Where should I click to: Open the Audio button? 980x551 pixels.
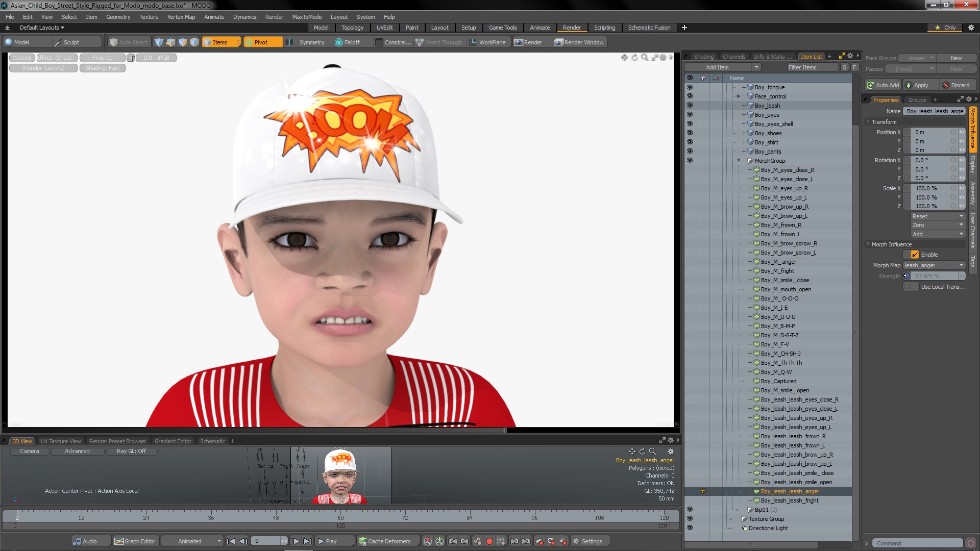pos(91,541)
